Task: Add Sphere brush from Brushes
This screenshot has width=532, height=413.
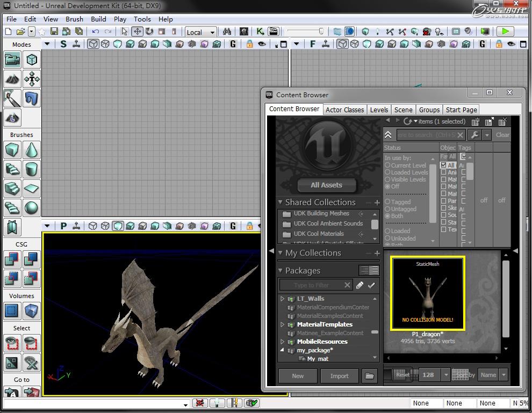Action: click(32, 208)
